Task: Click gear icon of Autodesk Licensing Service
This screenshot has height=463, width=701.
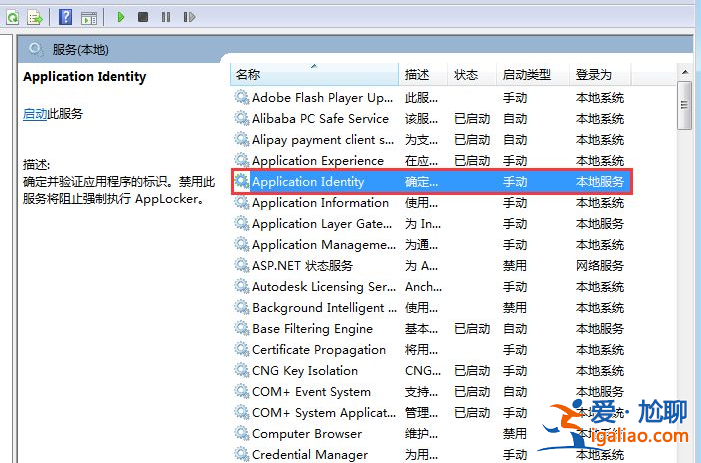Action: pos(241,286)
